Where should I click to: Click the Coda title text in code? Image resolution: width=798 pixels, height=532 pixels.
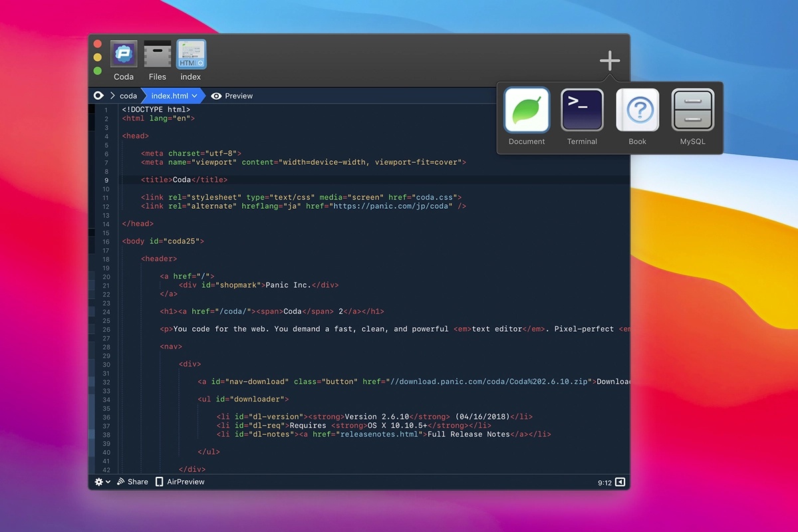click(182, 180)
